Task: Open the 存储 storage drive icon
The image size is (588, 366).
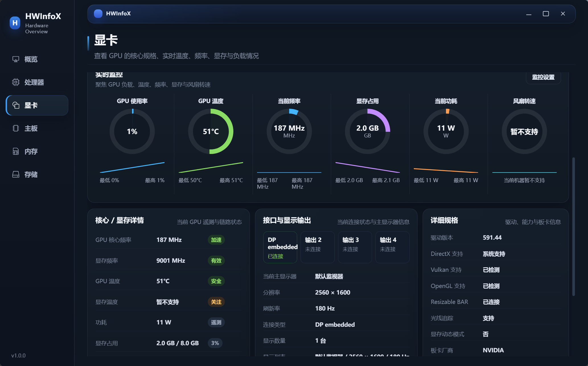Action: [16, 174]
